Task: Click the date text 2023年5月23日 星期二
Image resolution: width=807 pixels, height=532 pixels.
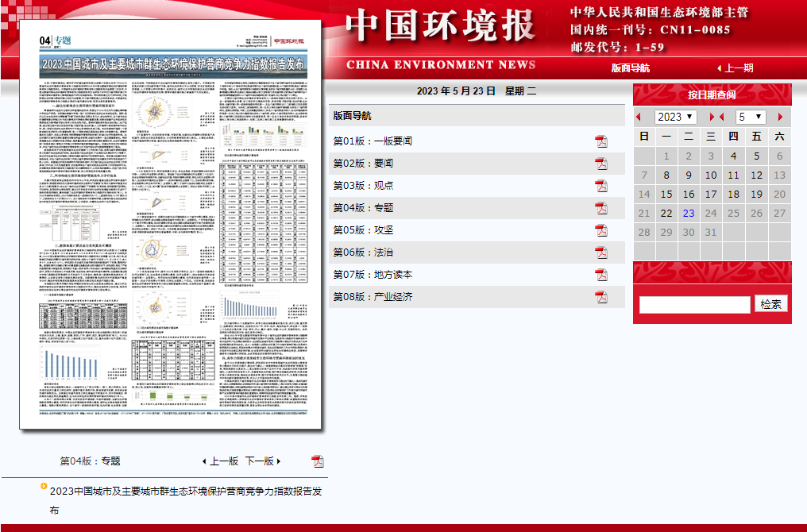Action: (x=477, y=91)
